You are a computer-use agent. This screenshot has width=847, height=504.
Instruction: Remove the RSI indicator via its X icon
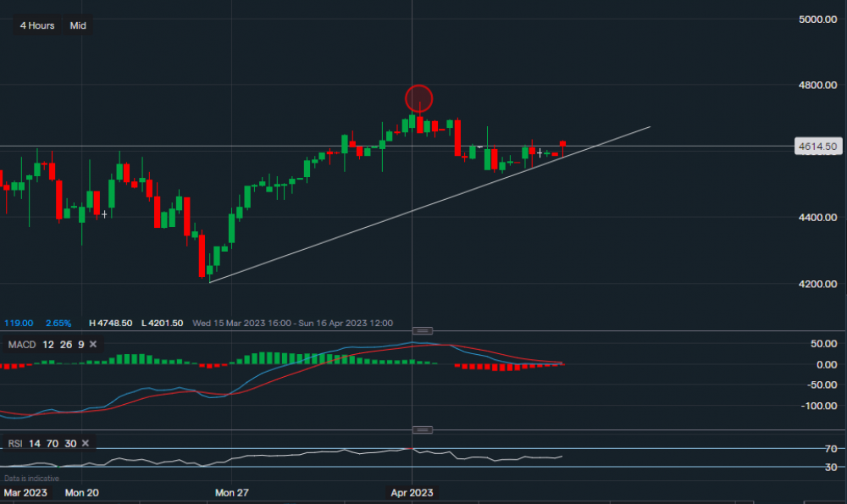[x=84, y=443]
